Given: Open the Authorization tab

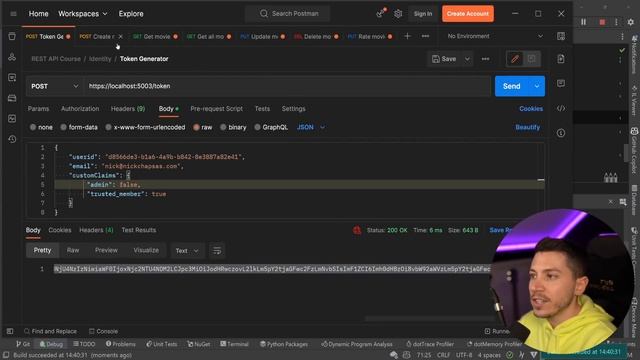Looking at the screenshot, I should point(80,109).
